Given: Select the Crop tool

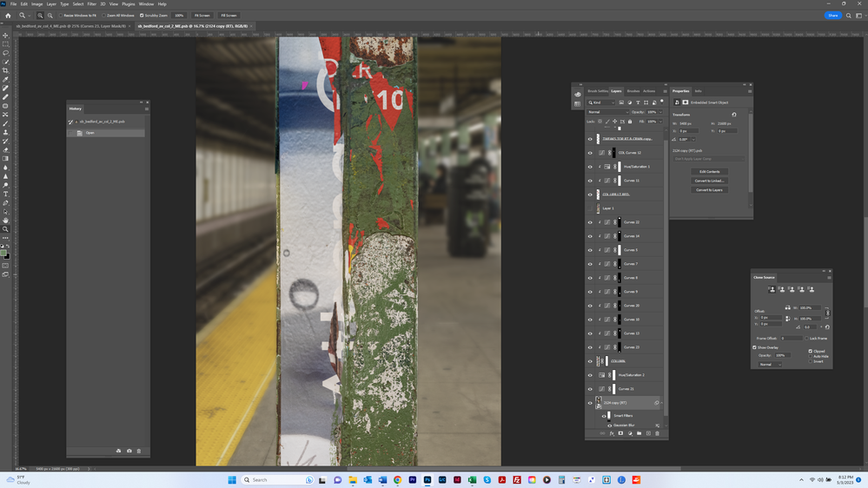Looking at the screenshot, I should coord(6,70).
